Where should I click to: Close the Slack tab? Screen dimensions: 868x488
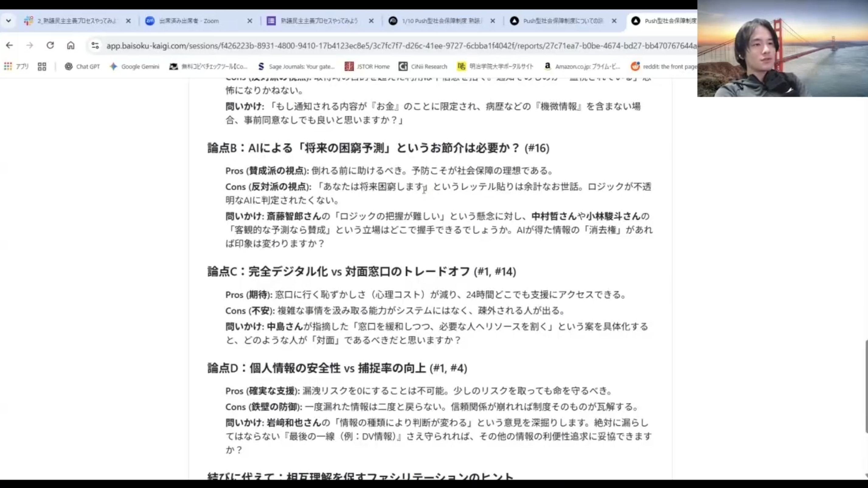(128, 21)
